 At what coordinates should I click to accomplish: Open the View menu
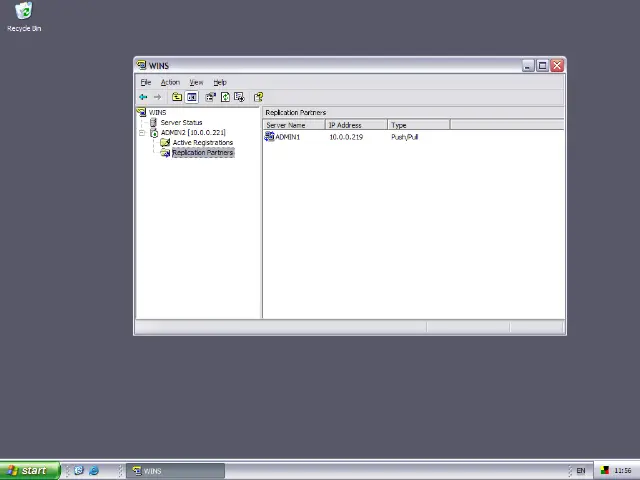[196, 82]
